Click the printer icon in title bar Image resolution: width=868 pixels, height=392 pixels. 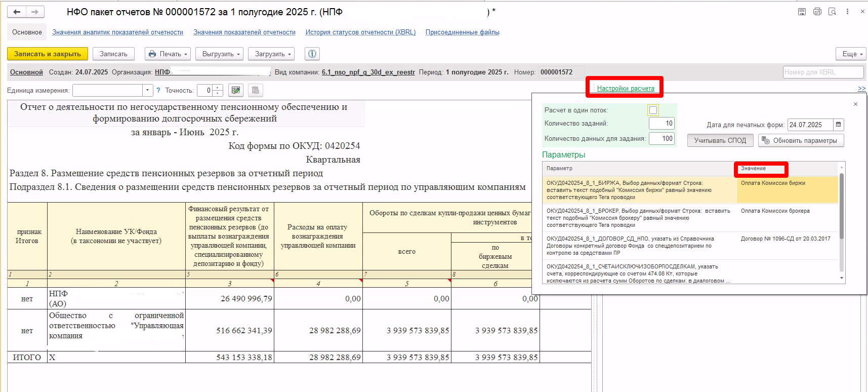click(817, 12)
